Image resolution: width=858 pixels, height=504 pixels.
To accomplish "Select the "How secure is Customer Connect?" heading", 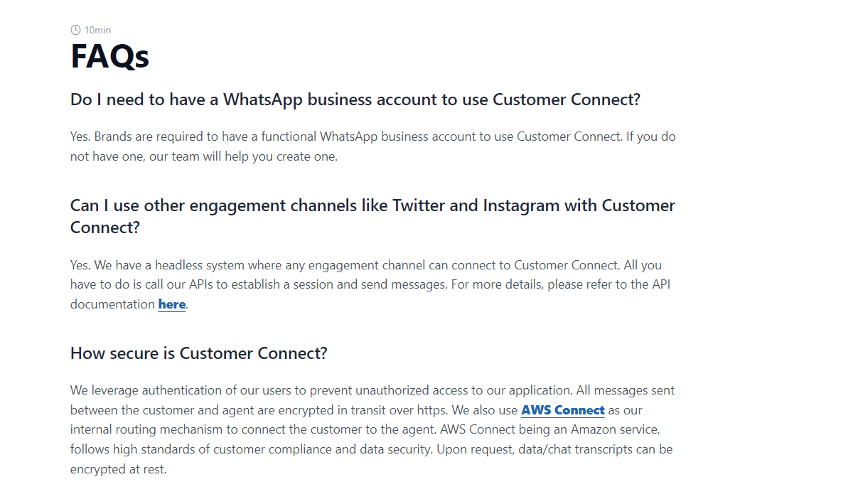I will click(x=198, y=353).
